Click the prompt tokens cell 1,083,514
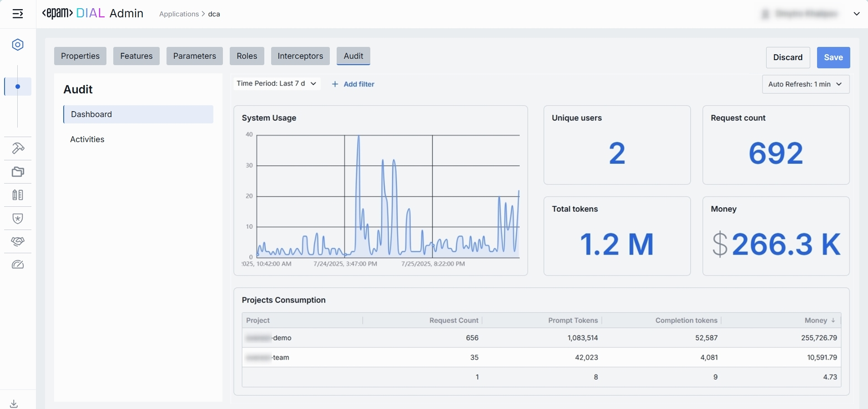868x409 pixels. click(x=583, y=338)
